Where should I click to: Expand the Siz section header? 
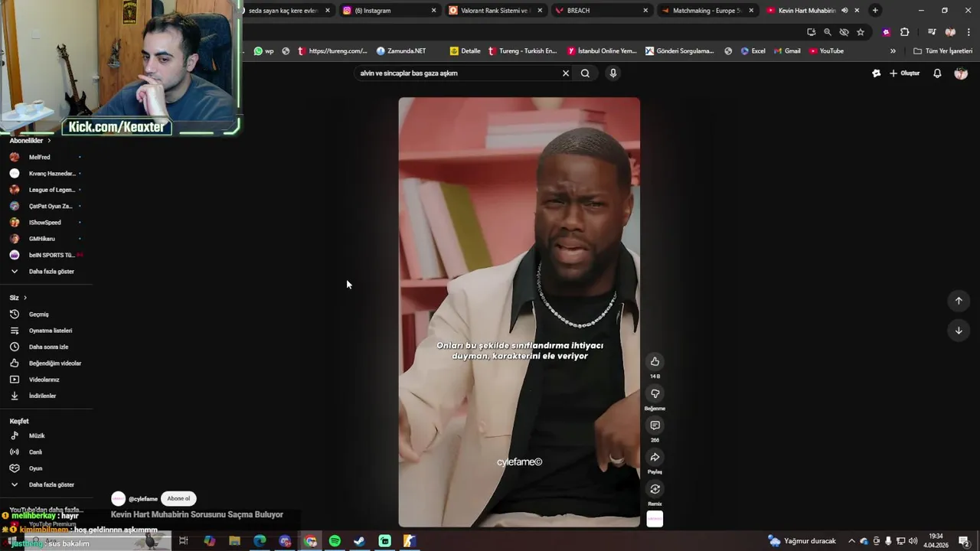coord(18,298)
